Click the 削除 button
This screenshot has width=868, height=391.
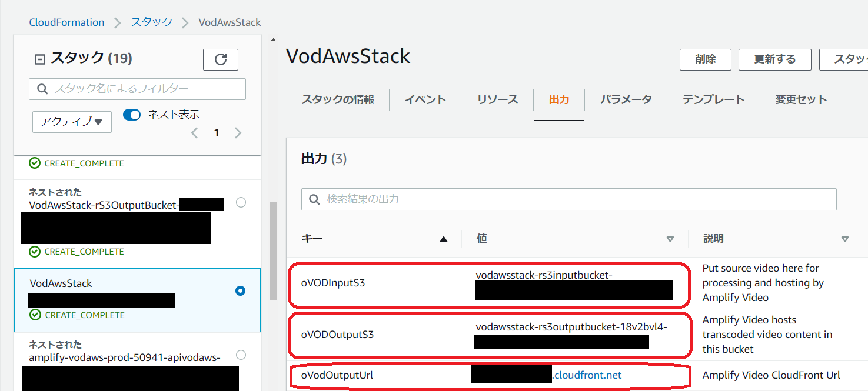coord(706,59)
